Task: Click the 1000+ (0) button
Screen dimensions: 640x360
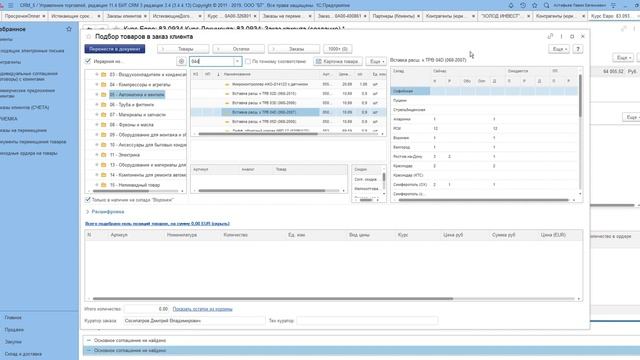Action: tap(338, 49)
